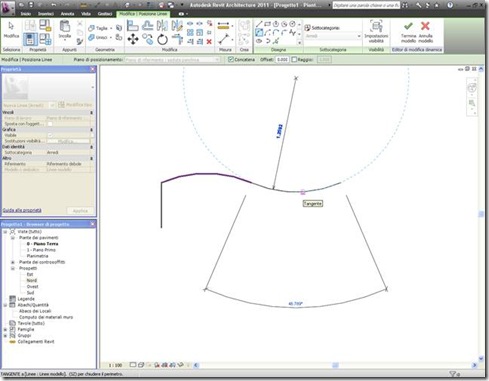The width and height of the screenshot is (489, 381).
Task: Click the horizontal scrollbar thumb below canvas
Action: tap(335, 365)
